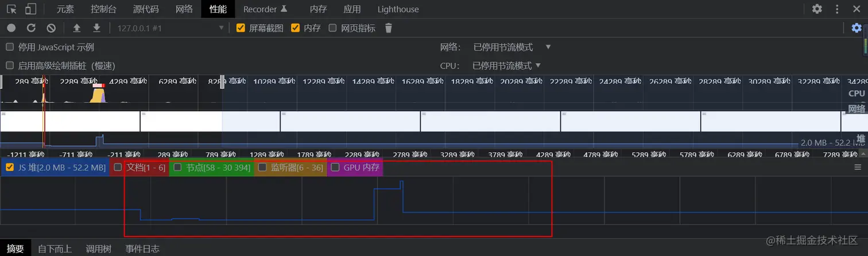
Task: Open the Lighthouse tab
Action: (x=398, y=9)
